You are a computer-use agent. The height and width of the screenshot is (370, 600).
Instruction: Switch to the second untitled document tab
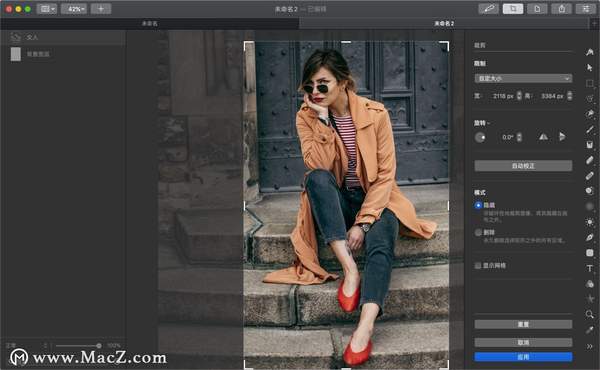pyautogui.click(x=444, y=23)
